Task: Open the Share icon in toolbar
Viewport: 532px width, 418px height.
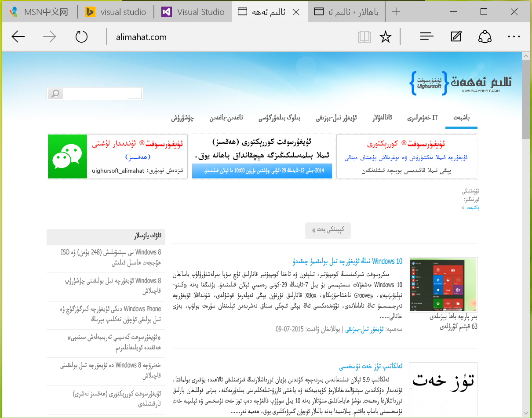Action: 485,36
